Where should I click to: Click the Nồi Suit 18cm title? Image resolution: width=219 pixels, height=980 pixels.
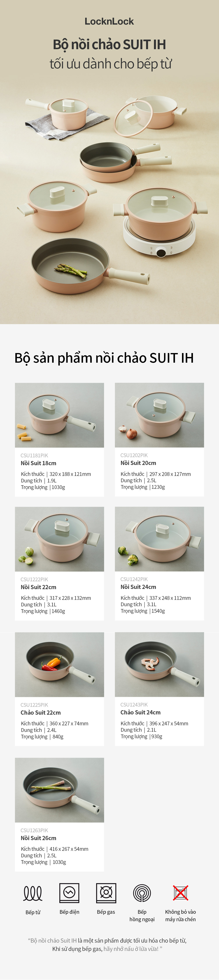[x=39, y=463]
